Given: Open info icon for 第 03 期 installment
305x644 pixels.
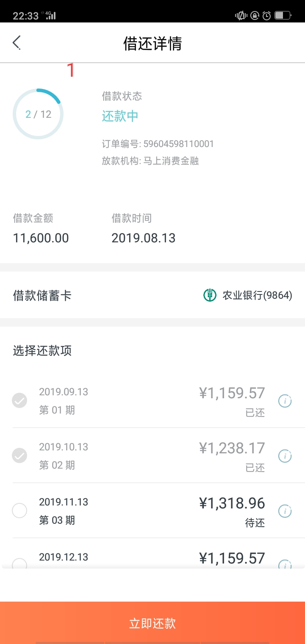Looking at the screenshot, I should (285, 511).
